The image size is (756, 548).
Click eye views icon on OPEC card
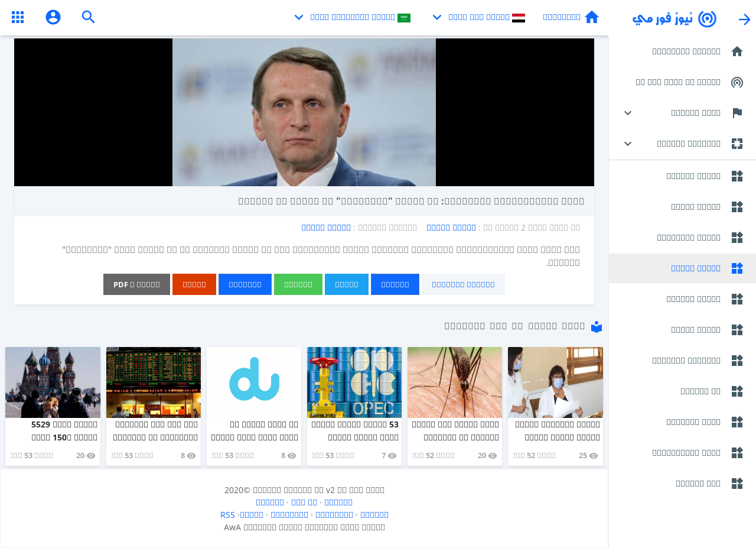pyautogui.click(x=392, y=456)
